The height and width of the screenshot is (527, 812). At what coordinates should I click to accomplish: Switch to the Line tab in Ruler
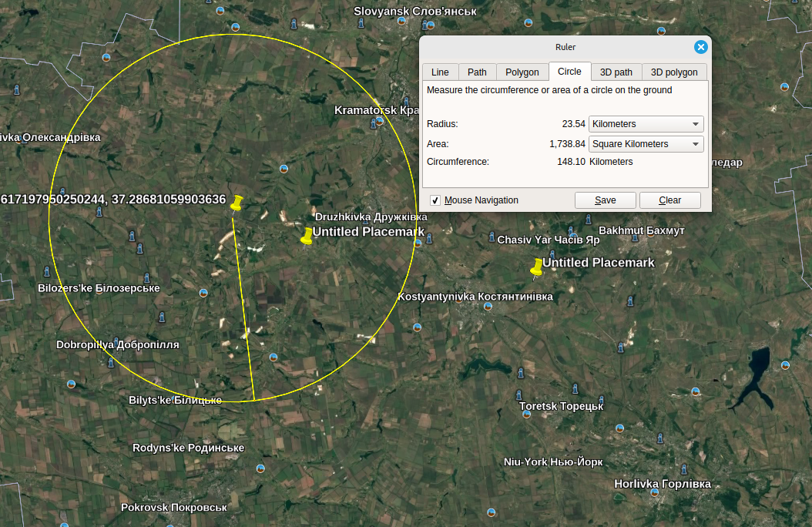[x=440, y=72]
